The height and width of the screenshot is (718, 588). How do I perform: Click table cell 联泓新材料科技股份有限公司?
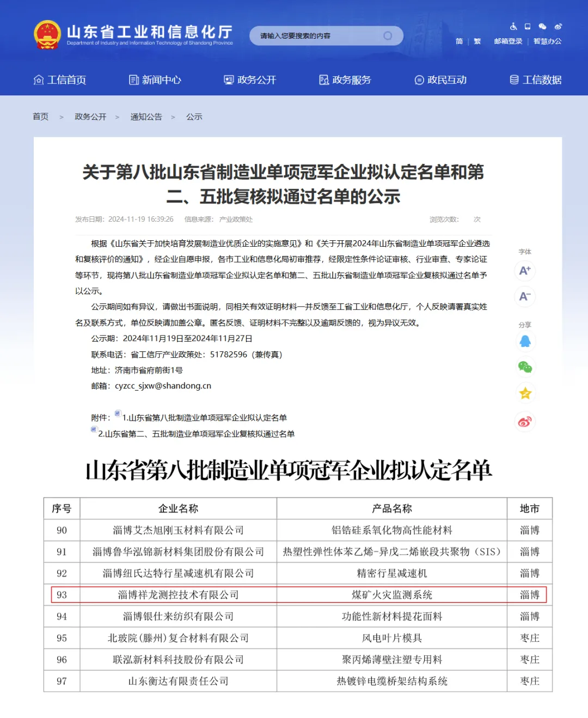coord(178,660)
